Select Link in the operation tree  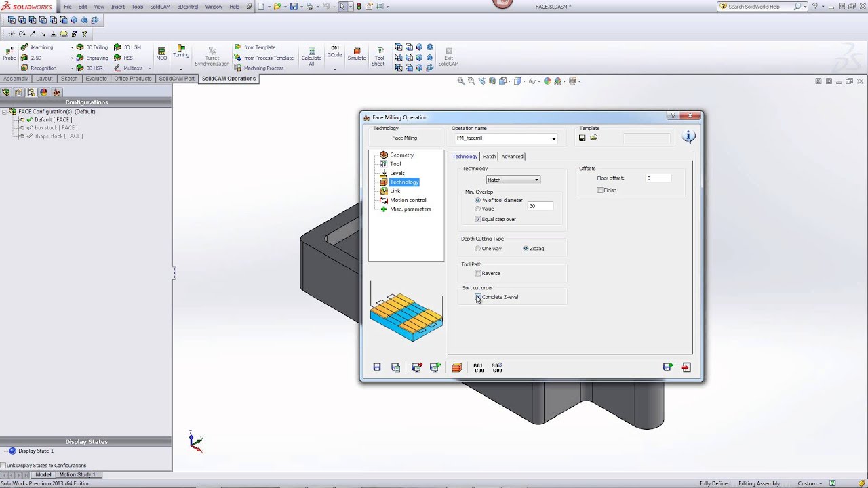click(x=395, y=191)
